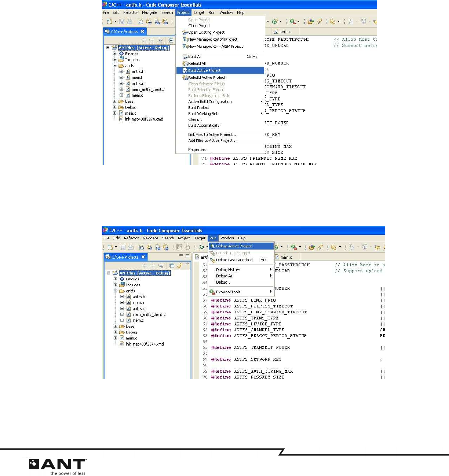Choose Rebuild All in the Project menu
449x476 pixels.
pos(220,63)
